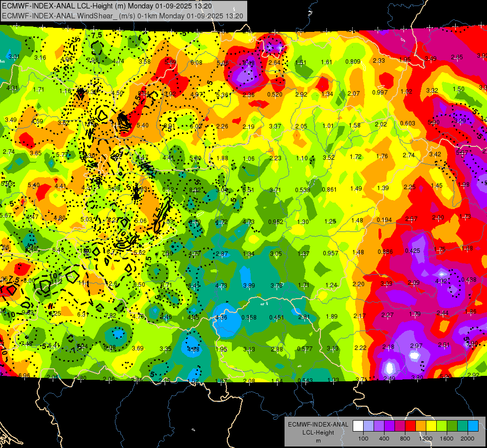Click the LCL-Height text in the legend box

318,433
